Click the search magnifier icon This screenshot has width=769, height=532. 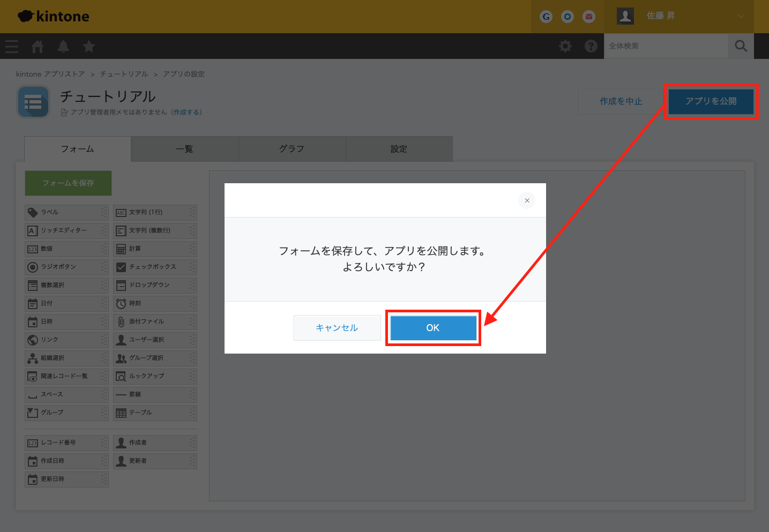pyautogui.click(x=741, y=47)
